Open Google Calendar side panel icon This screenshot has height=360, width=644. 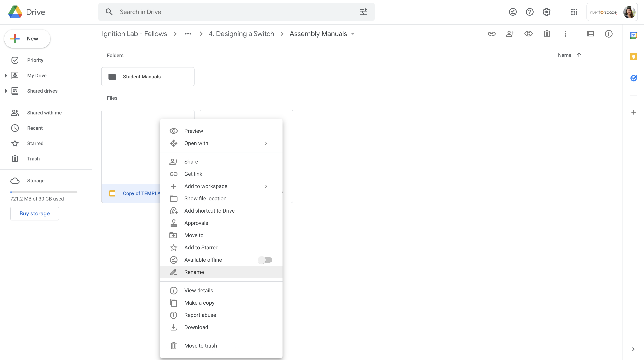pos(633,35)
